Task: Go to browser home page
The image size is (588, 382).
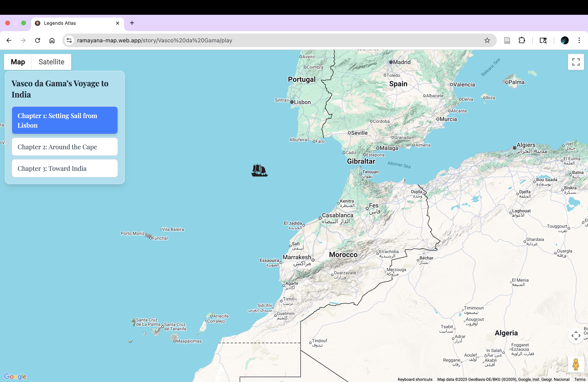Action: [x=52, y=41]
